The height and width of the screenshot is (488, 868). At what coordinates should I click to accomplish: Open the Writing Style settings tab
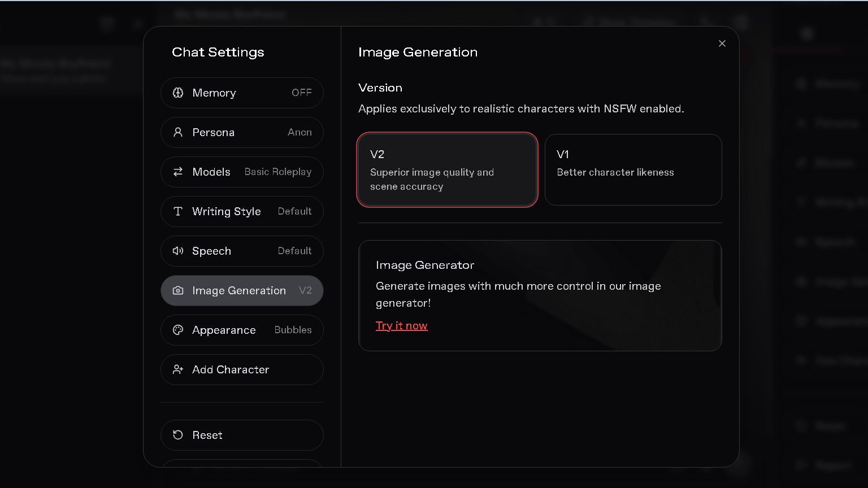pyautogui.click(x=242, y=211)
